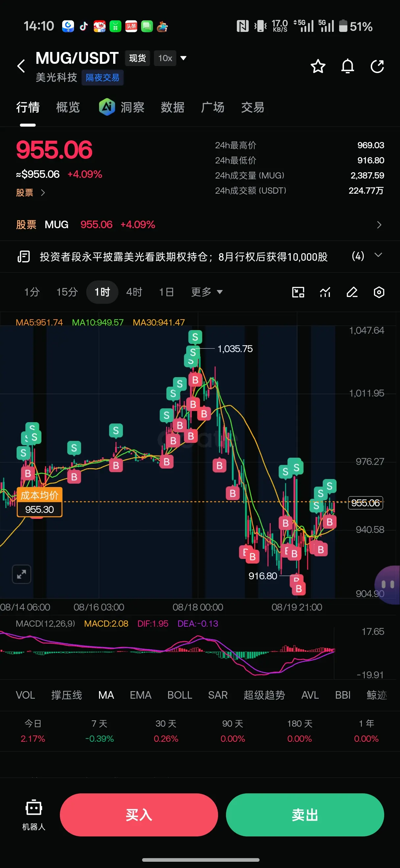Toggle the 撑压线 indicator
The width and height of the screenshot is (400, 868).
click(x=66, y=695)
